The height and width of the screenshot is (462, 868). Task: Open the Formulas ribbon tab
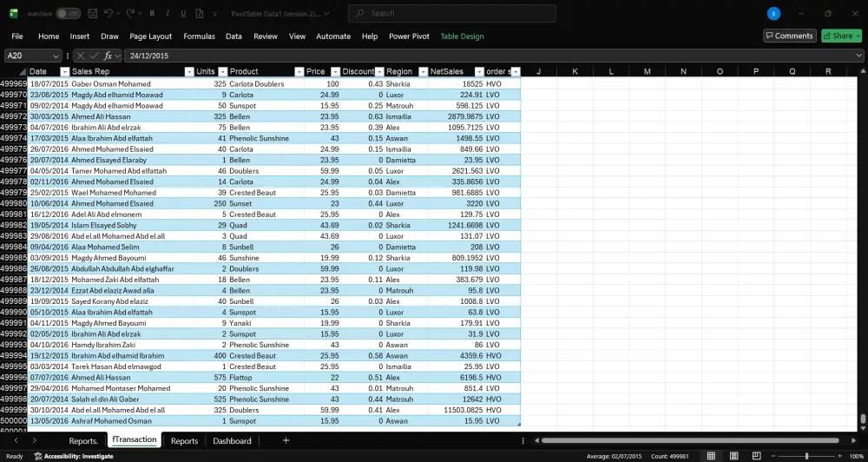pos(199,36)
